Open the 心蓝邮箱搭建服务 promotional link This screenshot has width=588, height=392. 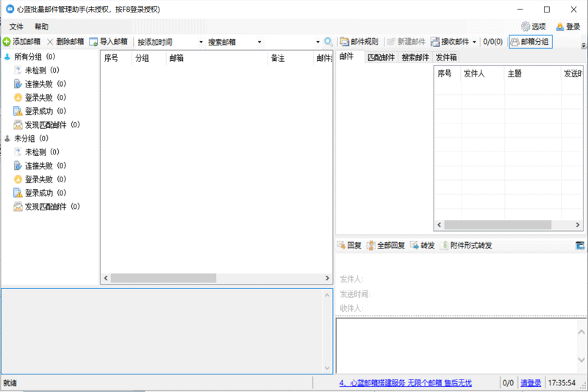[x=405, y=383]
